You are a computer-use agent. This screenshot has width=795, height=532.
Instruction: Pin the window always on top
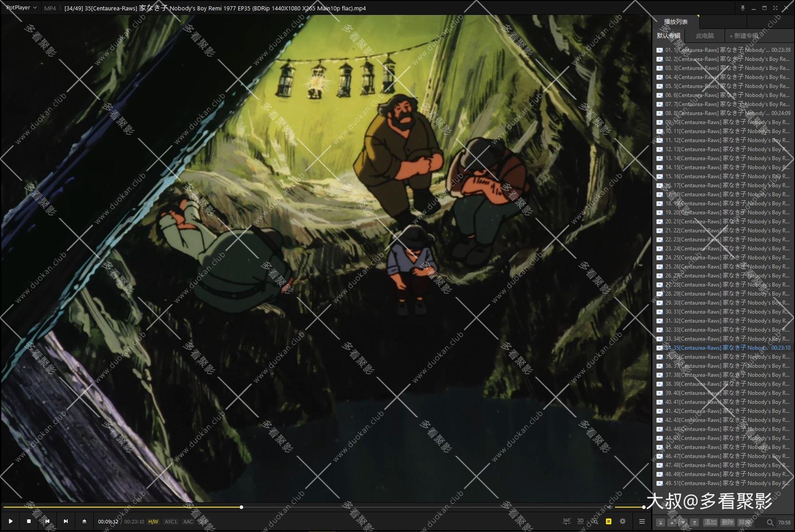[743, 8]
